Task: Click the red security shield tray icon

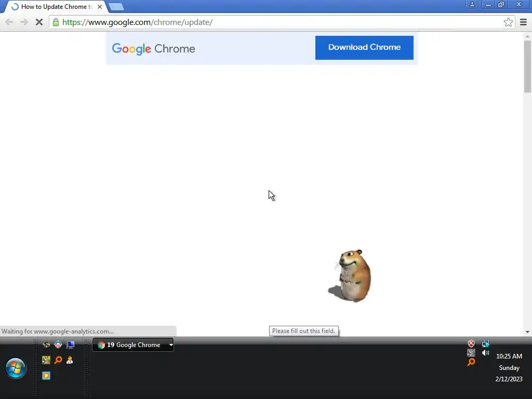Action: [471, 343]
